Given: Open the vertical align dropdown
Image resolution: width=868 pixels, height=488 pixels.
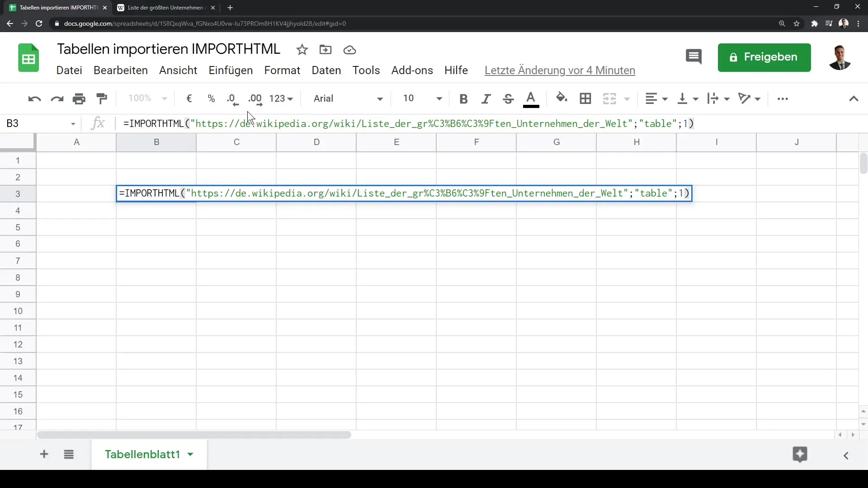Looking at the screenshot, I should click(687, 99).
